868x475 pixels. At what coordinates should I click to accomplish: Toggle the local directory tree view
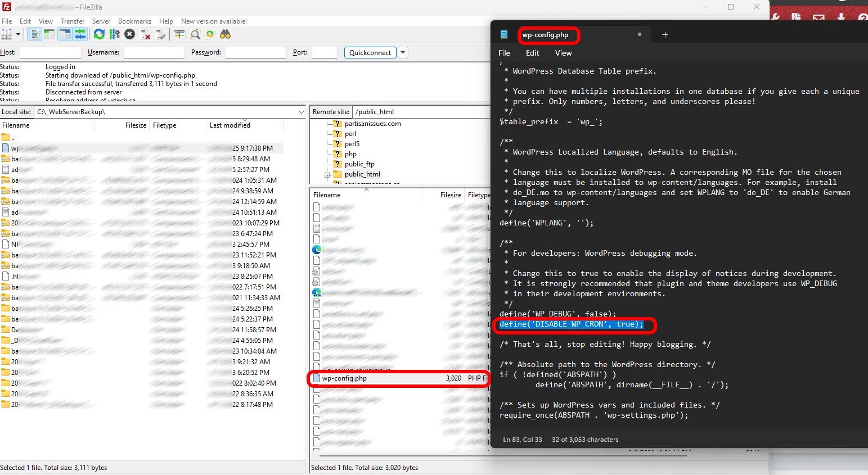[50, 34]
